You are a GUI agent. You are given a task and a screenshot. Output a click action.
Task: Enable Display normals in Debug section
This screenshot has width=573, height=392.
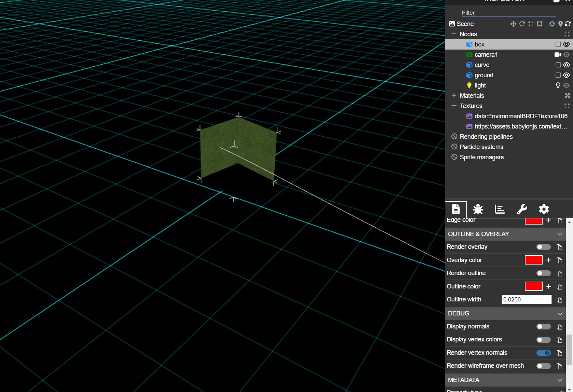(x=543, y=326)
